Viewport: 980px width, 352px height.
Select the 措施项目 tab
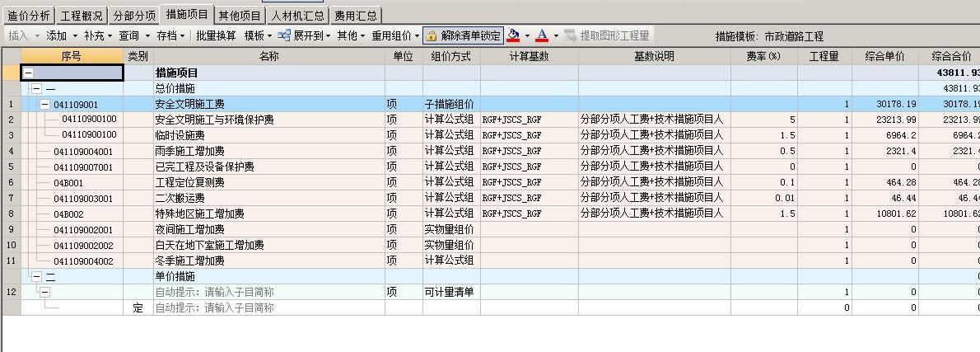187,14
